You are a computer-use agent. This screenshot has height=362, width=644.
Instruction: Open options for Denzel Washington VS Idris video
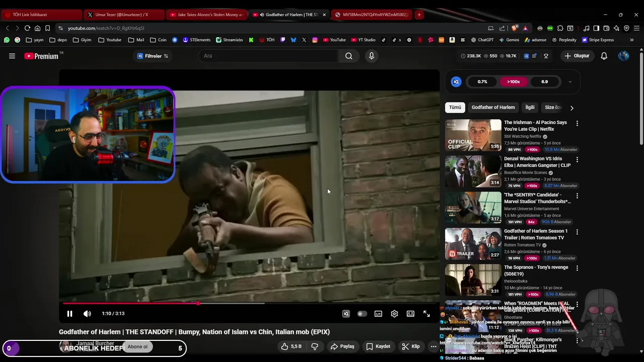(x=577, y=159)
